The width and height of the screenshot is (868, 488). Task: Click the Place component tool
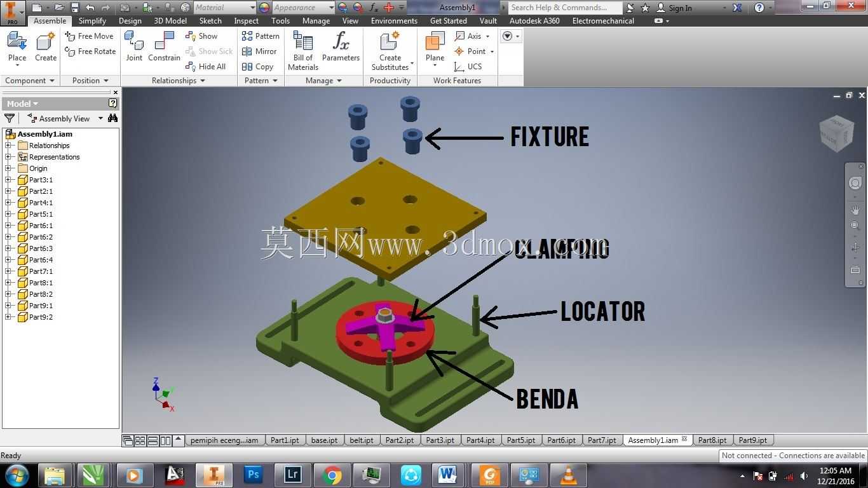pyautogui.click(x=17, y=48)
